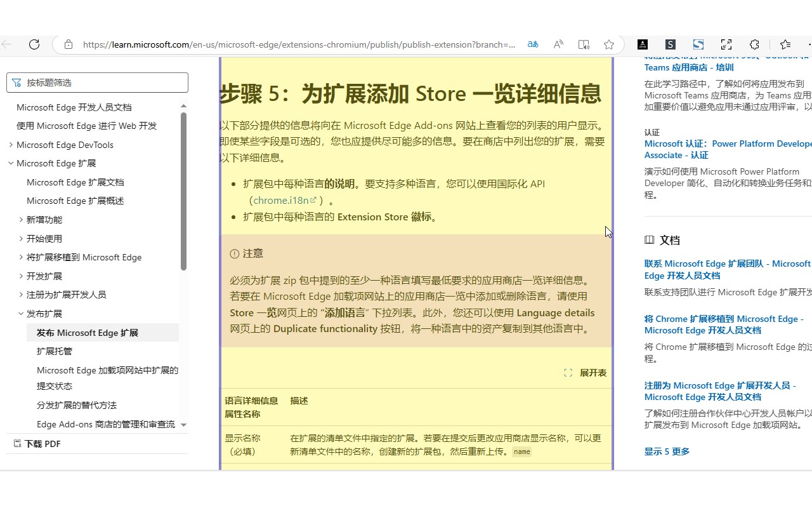The height and width of the screenshot is (508, 812).
Task: Open the Extensions puzzle-piece menu
Action: click(x=754, y=44)
